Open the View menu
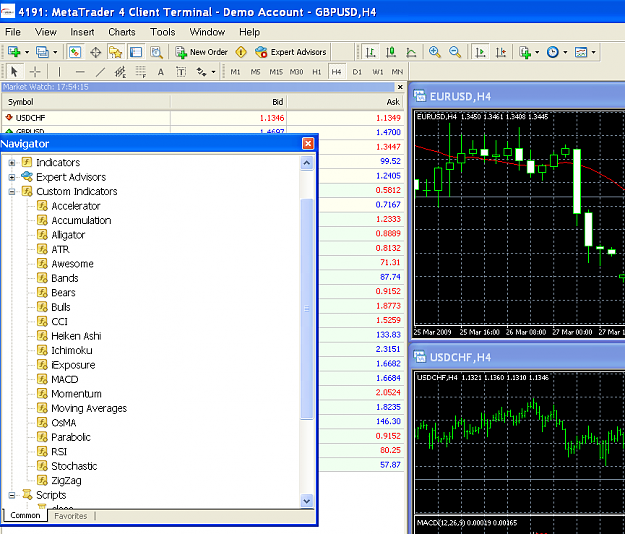Screen dimensions: 625x534 point(45,32)
